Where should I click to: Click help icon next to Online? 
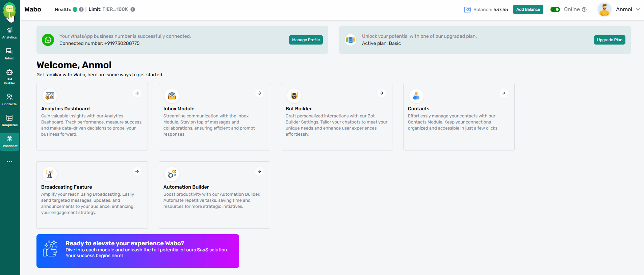point(584,9)
